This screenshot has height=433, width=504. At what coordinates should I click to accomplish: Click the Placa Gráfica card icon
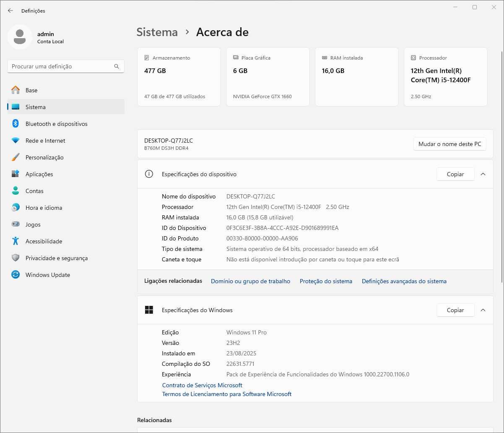point(236,58)
